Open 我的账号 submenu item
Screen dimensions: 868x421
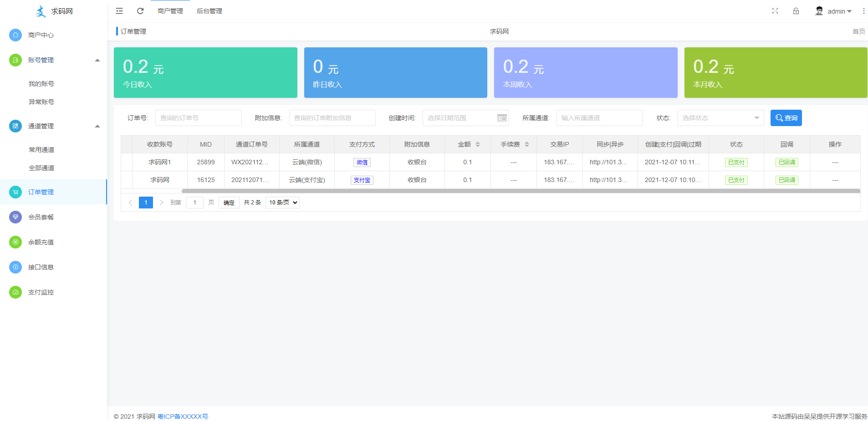[41, 84]
